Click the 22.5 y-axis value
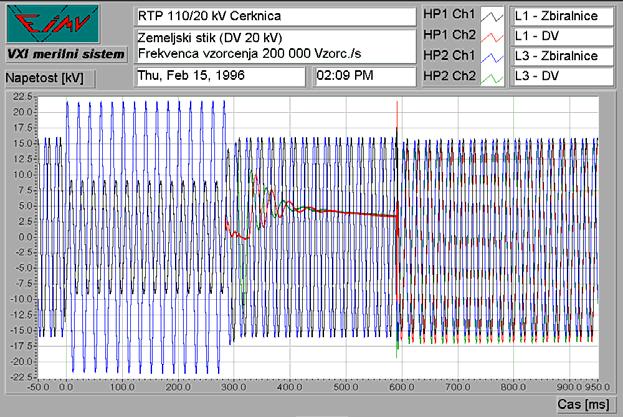 coord(22,97)
